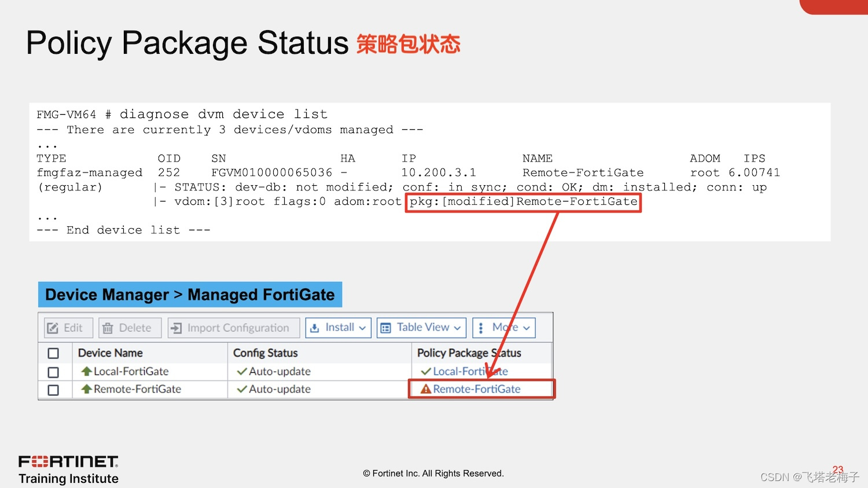Tick the Remote-FortiGate row checkbox
The width and height of the screenshot is (868, 488).
pos(53,390)
